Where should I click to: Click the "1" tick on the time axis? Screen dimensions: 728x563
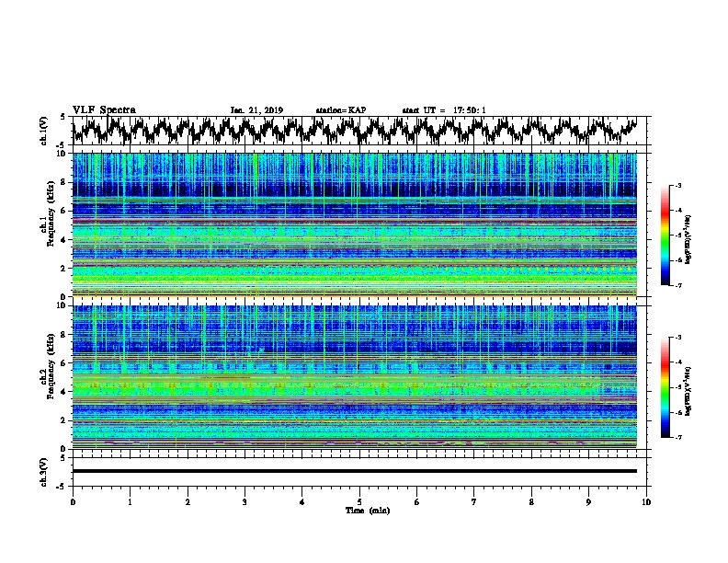point(130,502)
